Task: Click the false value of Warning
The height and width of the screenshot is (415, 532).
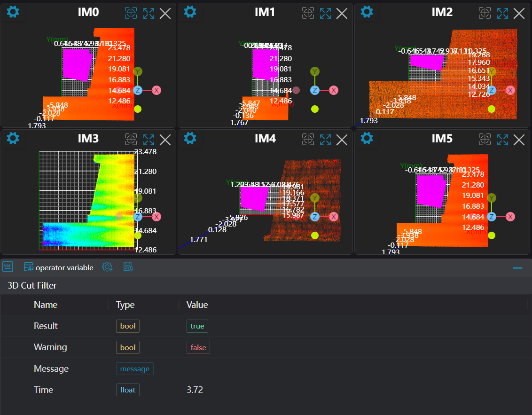Action: [198, 347]
